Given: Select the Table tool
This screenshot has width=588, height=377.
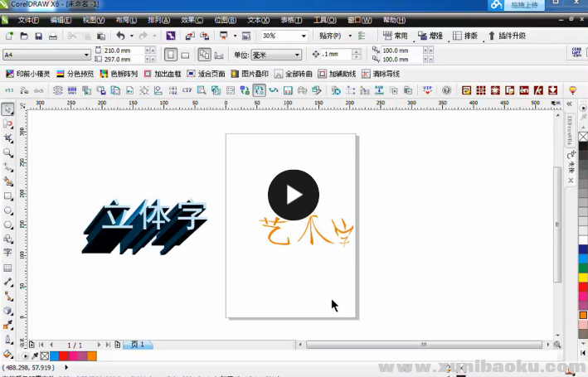Looking at the screenshot, I should [x=7, y=268].
